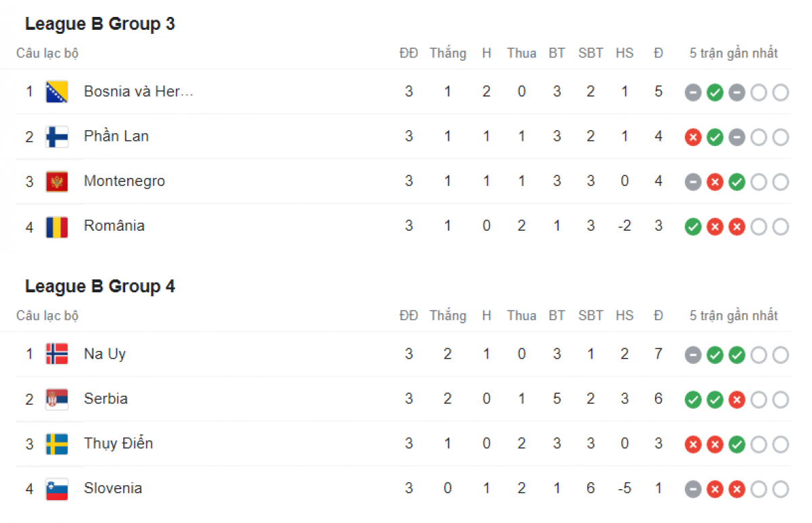Click Phần Lan's red loss result icon

(x=693, y=137)
